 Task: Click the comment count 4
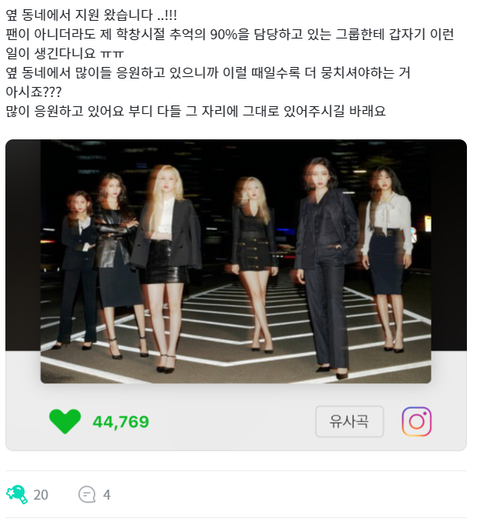coord(107,495)
